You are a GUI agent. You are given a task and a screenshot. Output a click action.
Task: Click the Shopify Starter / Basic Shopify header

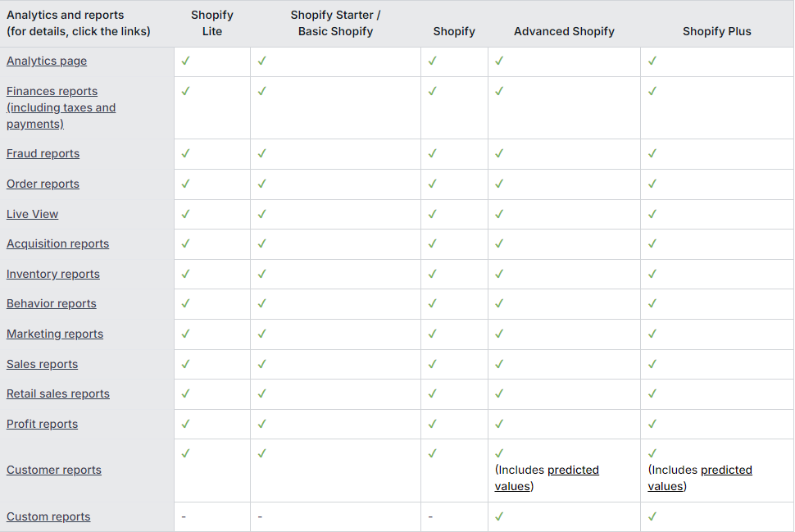[x=336, y=23]
